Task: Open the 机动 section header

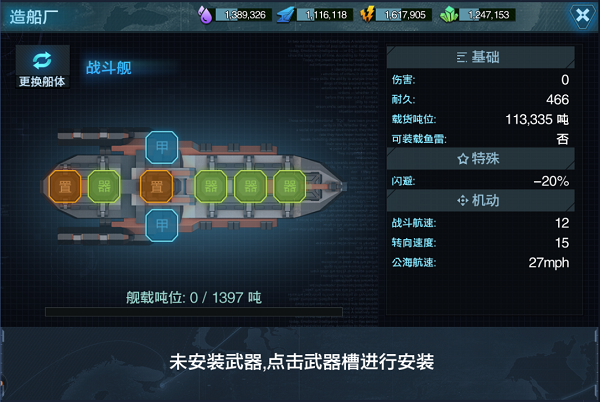Action: point(481,200)
